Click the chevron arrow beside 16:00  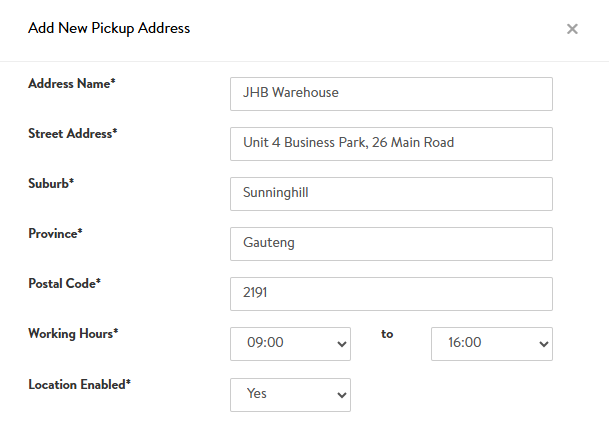(543, 344)
